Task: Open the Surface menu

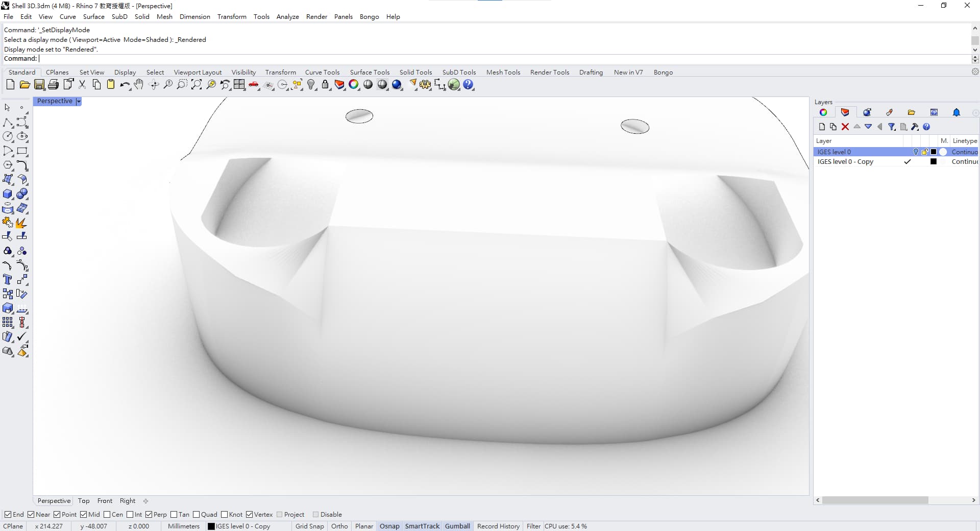Action: pyautogui.click(x=93, y=16)
